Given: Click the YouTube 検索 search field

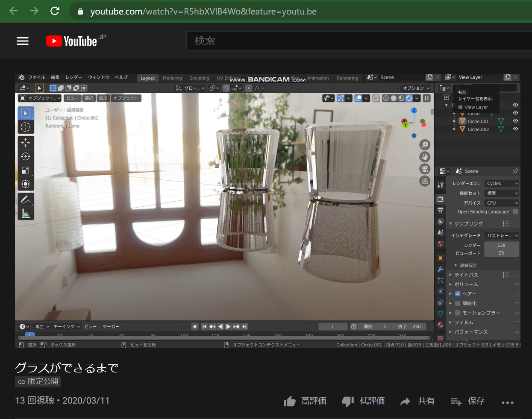Looking at the screenshot, I should (359, 41).
